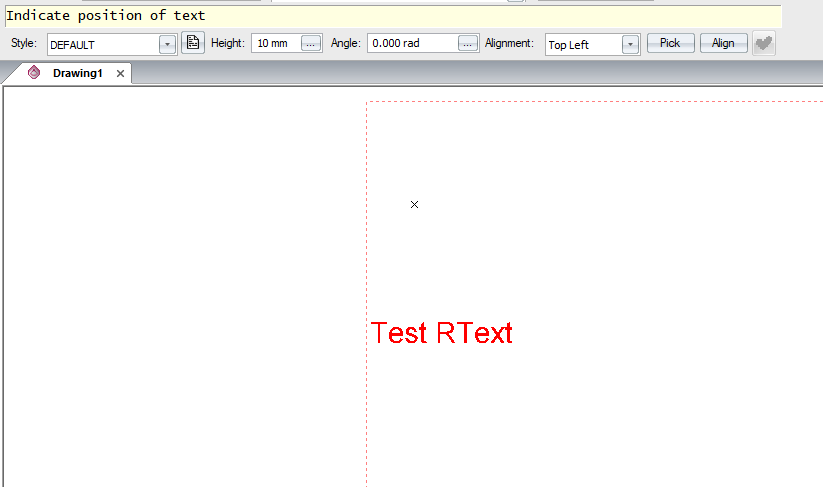Click the ellipsis button next to Height field
The height and width of the screenshot is (487, 823).
coord(311,44)
